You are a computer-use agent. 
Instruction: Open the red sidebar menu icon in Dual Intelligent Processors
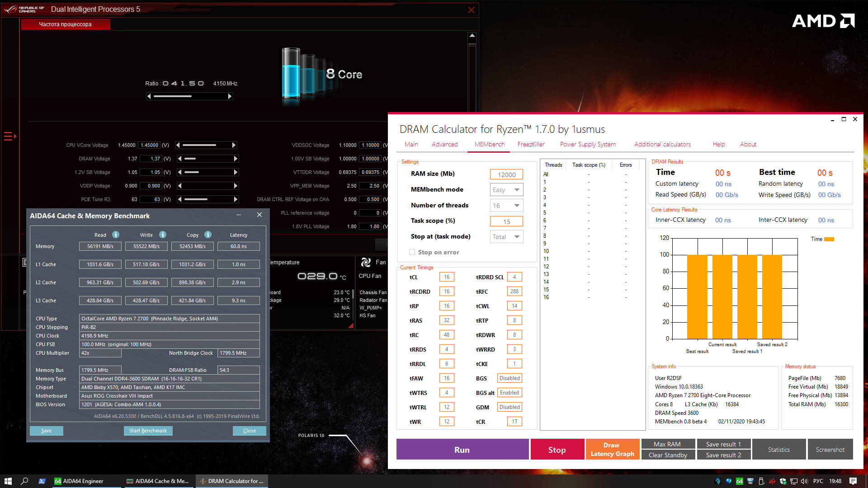(x=9, y=136)
